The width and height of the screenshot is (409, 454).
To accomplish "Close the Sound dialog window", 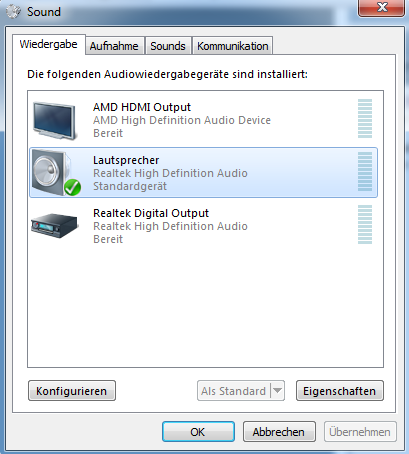I will click(x=382, y=7).
